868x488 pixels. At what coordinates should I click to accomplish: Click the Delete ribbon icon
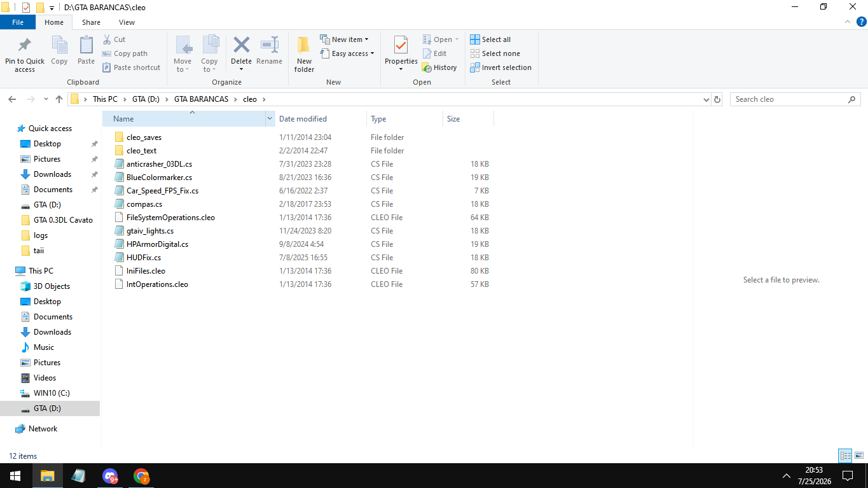242,46
